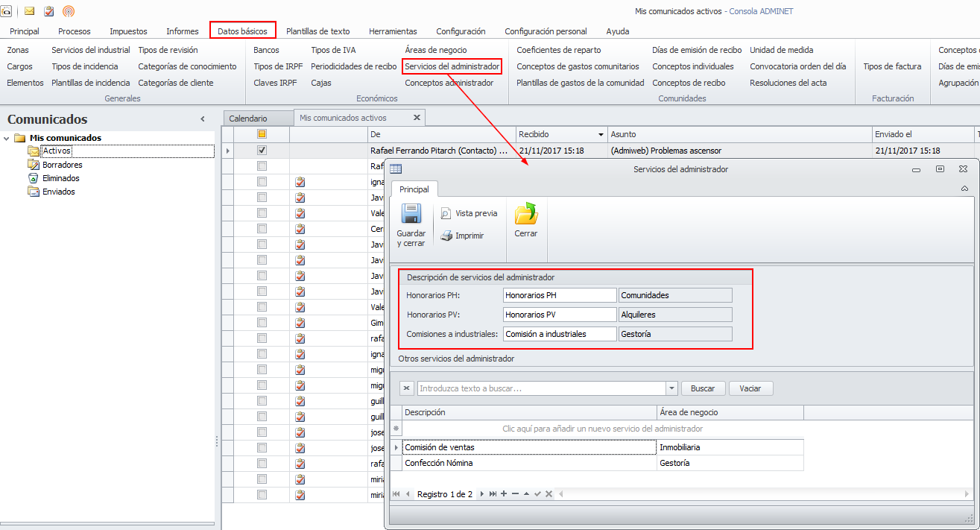Click the task icon in the 'Cer' message row

click(300, 229)
